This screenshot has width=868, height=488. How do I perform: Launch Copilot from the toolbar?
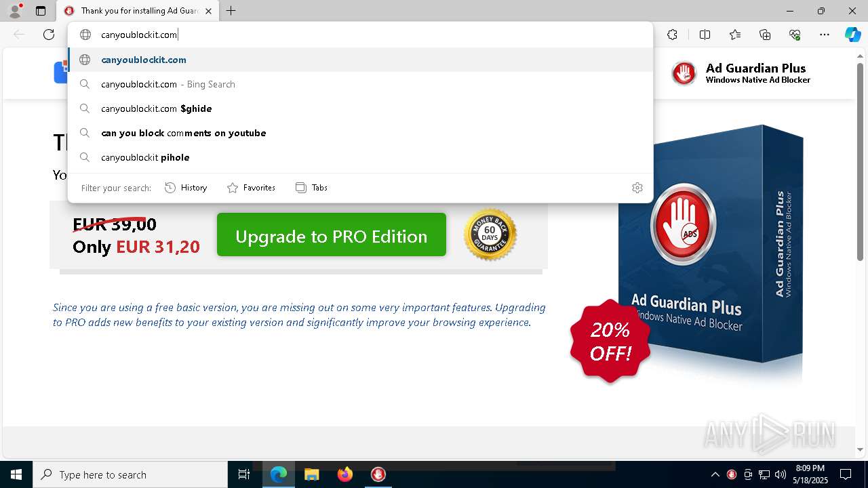pyautogui.click(x=852, y=35)
